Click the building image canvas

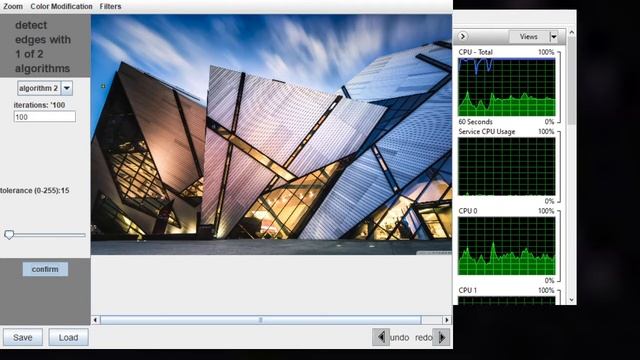271,135
